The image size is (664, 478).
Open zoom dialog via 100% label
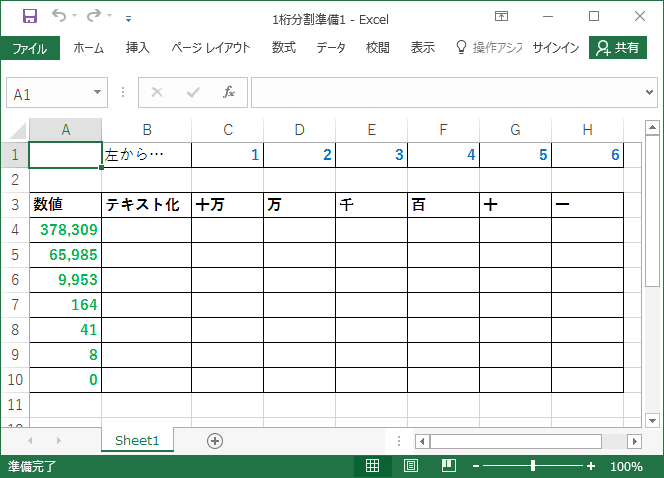coord(626,467)
